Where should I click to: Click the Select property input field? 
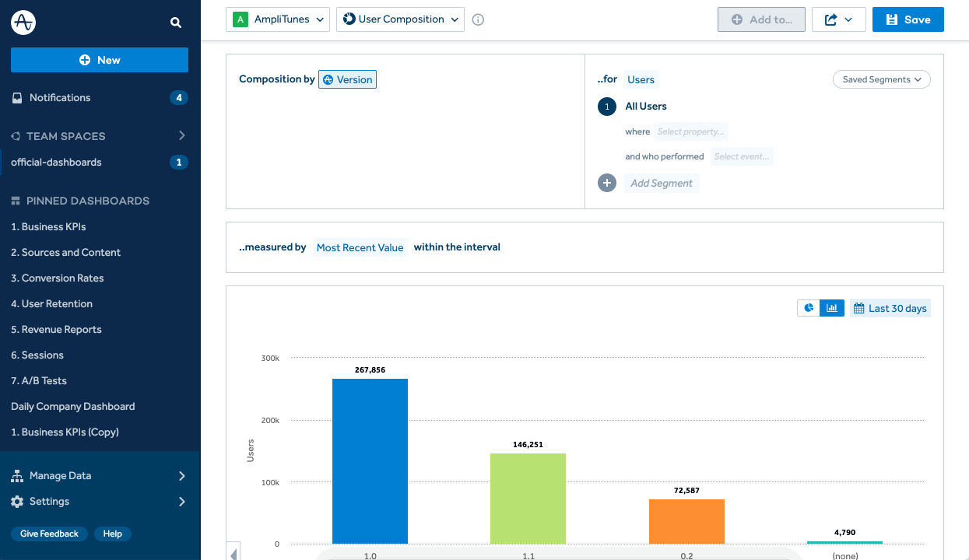click(691, 131)
